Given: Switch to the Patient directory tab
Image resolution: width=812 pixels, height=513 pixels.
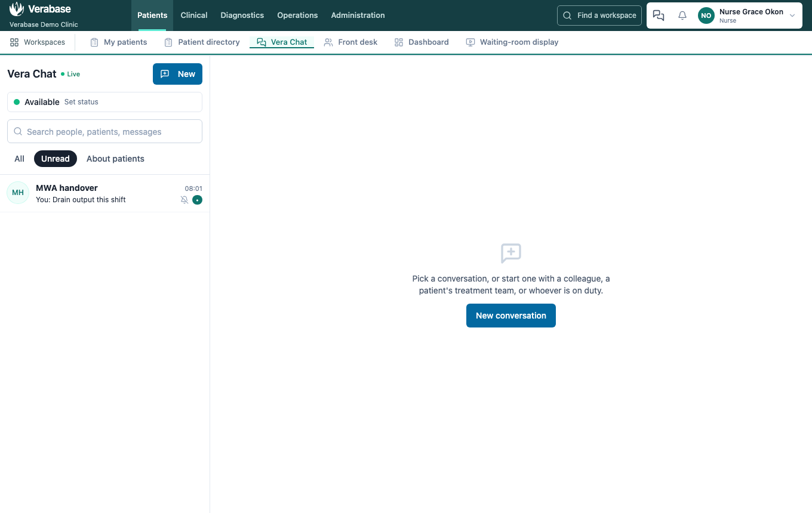Looking at the screenshot, I should tap(202, 42).
